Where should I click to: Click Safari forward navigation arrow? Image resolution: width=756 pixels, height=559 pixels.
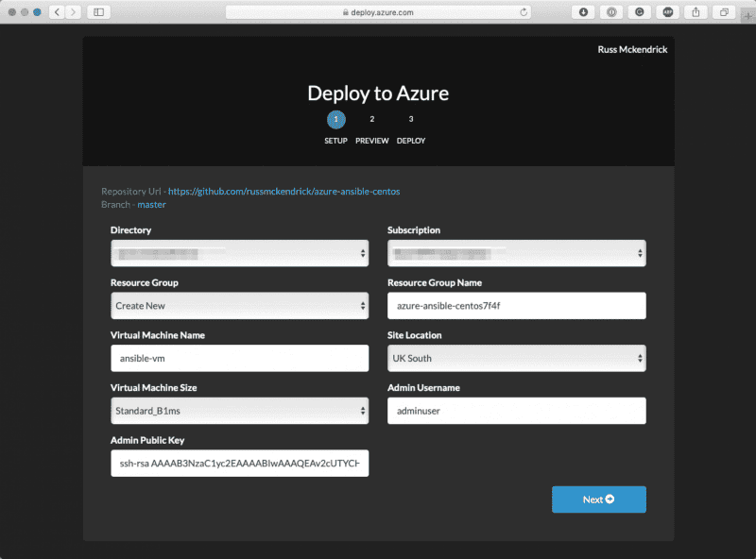click(73, 12)
